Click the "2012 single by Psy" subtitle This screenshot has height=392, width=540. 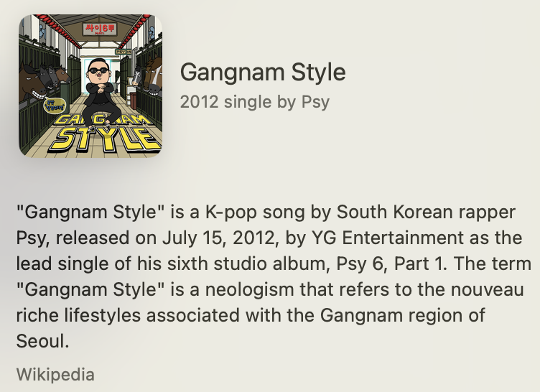tap(255, 102)
